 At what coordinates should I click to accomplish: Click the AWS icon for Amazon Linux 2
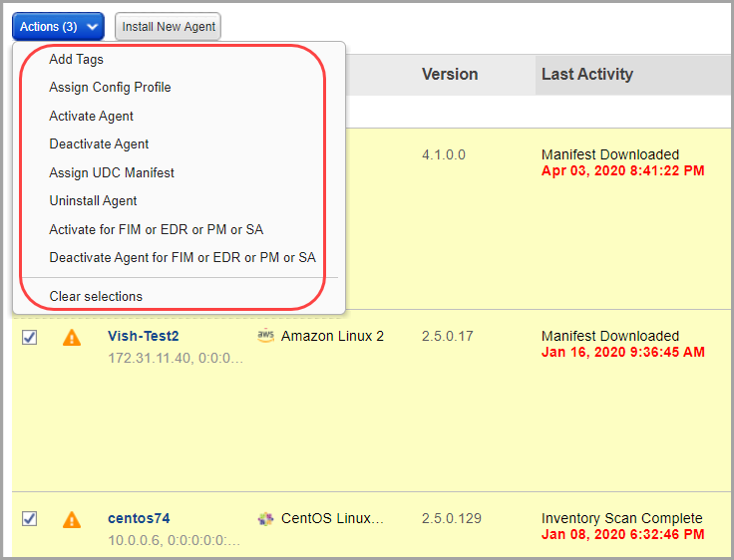click(265, 336)
